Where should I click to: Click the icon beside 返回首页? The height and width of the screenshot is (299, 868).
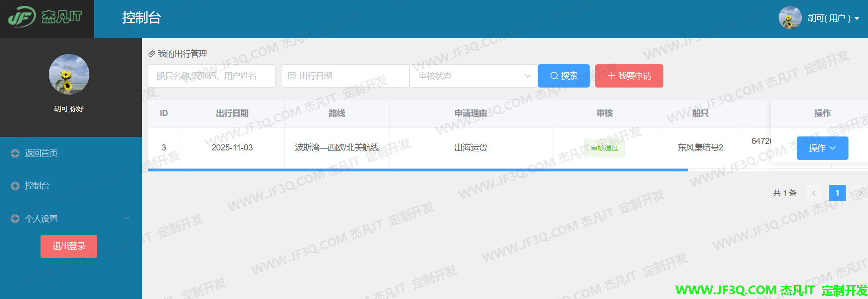[x=15, y=153]
